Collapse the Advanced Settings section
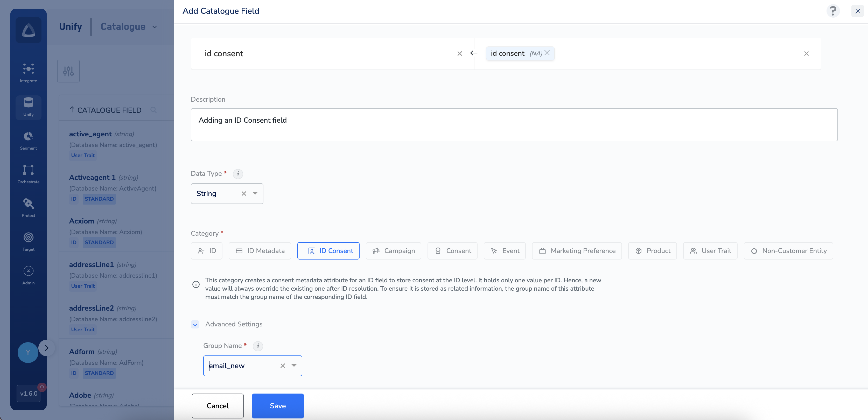 (195, 324)
